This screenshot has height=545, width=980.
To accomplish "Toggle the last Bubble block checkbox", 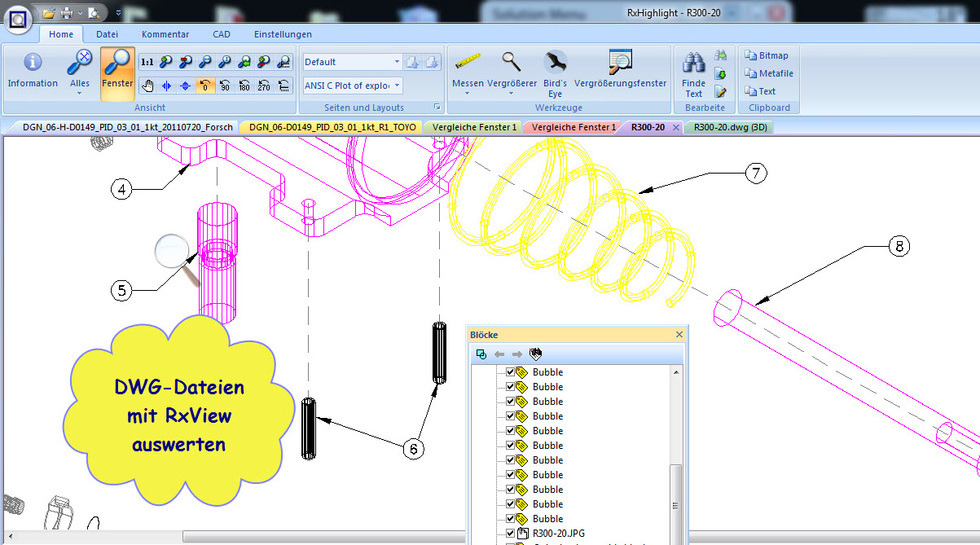I will pyautogui.click(x=509, y=518).
